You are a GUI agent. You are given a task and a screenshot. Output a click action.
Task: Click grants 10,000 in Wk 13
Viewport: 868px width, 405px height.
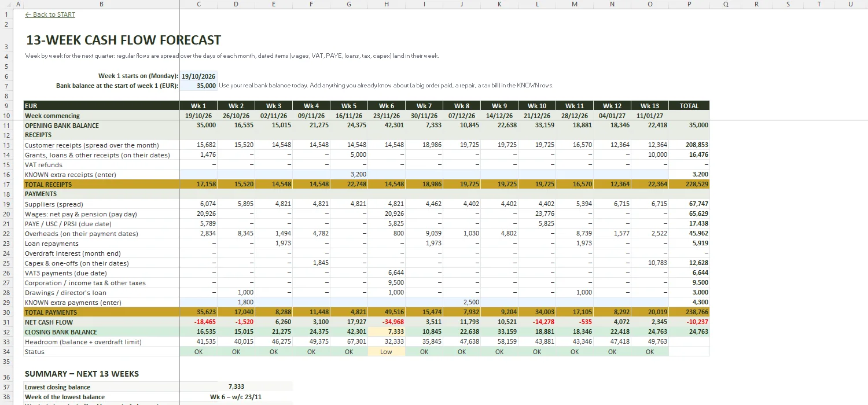click(x=650, y=155)
